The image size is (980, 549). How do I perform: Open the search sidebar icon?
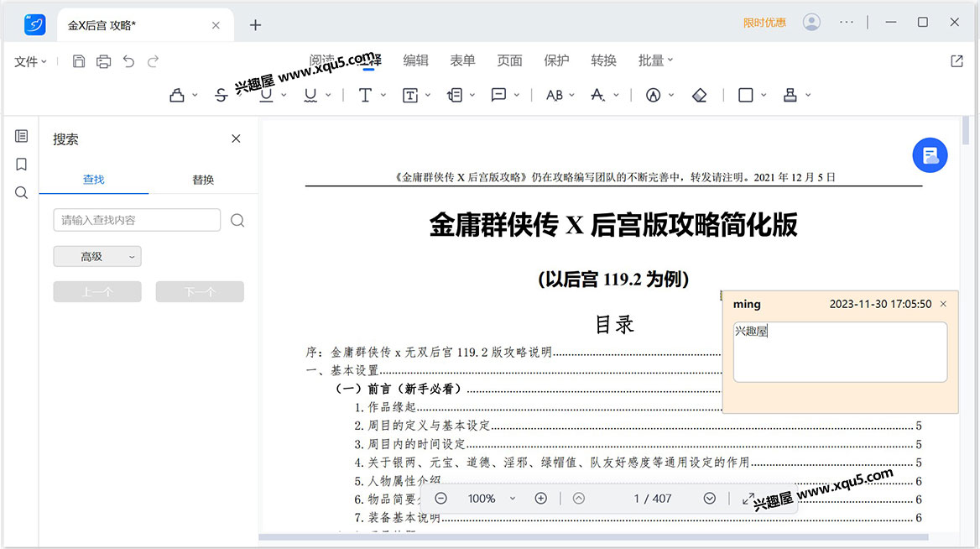tap(21, 192)
